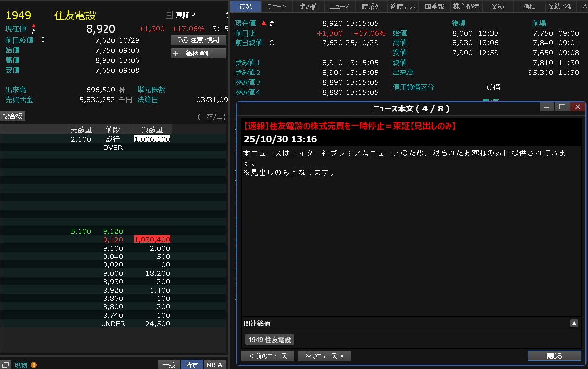Click the plus icon on 銘柄登録
Screen dimensions: 588x369
coord(175,53)
